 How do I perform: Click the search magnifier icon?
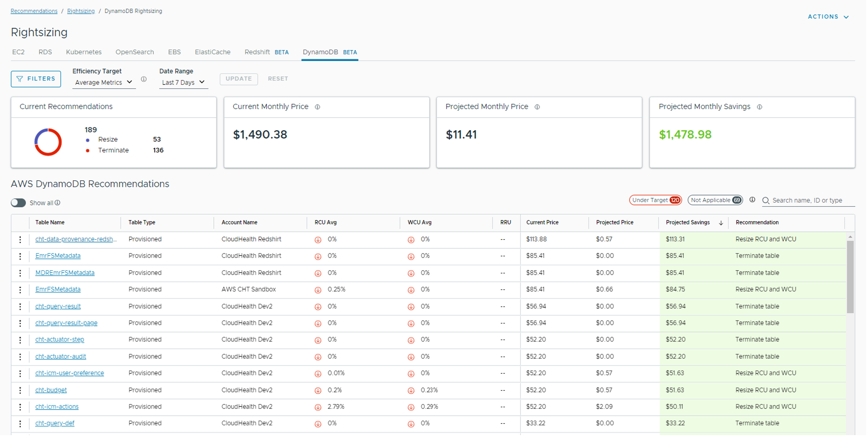coord(766,201)
